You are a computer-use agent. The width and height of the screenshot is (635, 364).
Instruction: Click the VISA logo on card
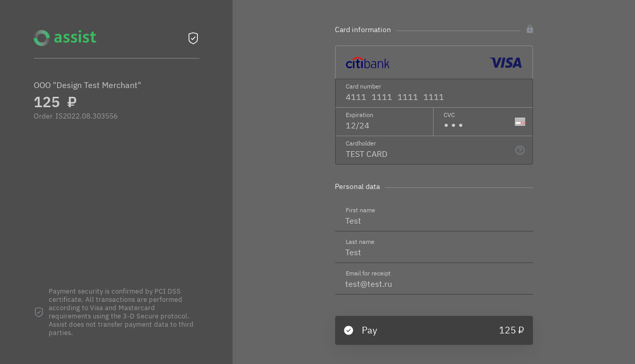point(506,63)
